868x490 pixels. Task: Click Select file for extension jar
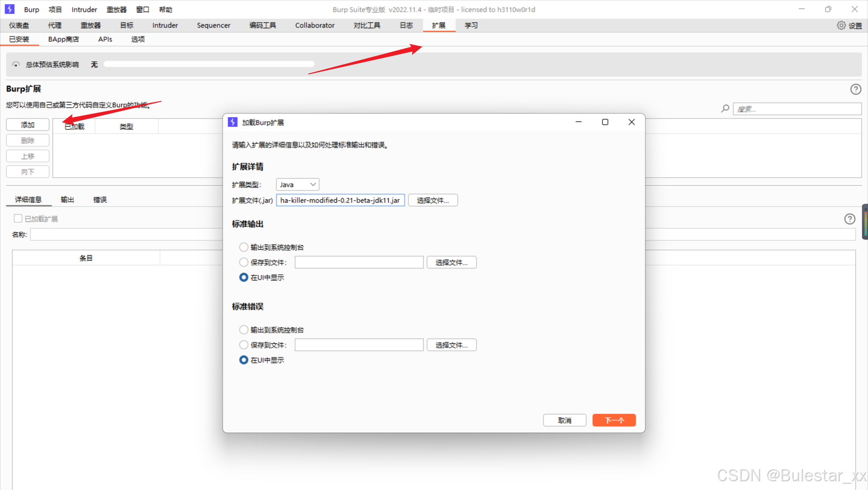tap(433, 200)
